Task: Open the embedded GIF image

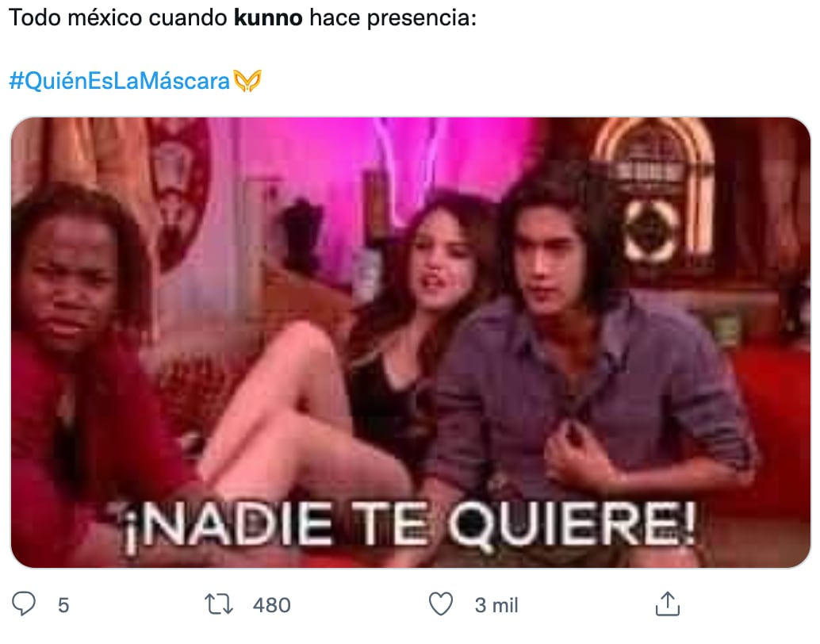Action: [x=411, y=343]
